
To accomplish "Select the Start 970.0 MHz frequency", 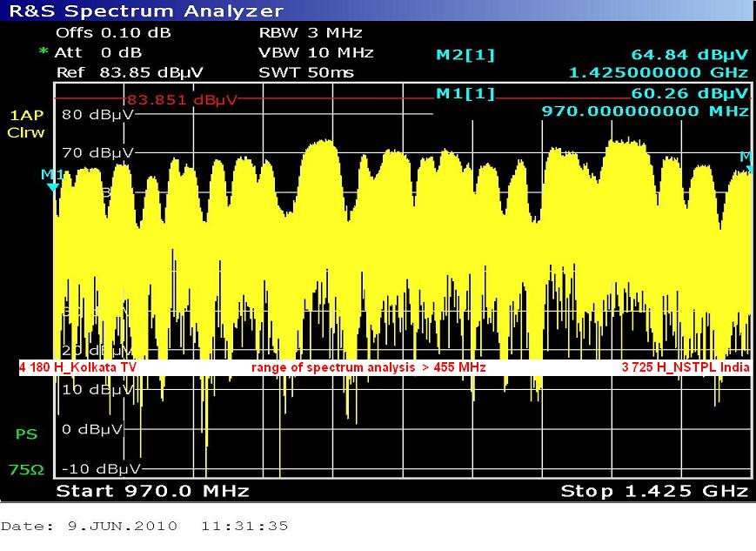I will [x=152, y=491].
